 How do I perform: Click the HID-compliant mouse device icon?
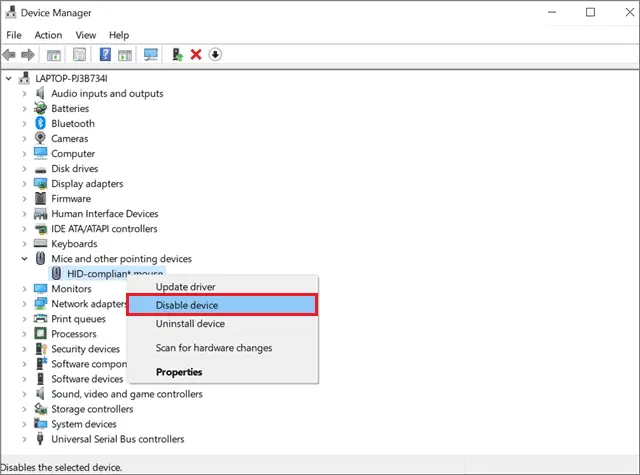pos(57,273)
